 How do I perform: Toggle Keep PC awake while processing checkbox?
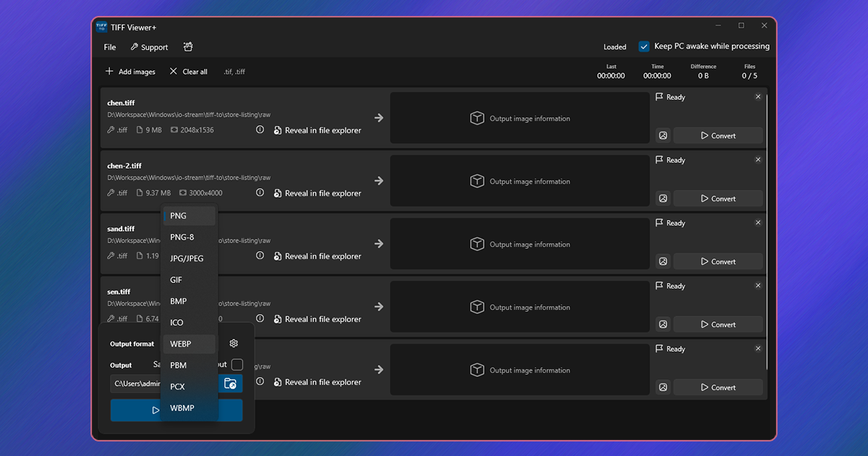[x=644, y=46]
